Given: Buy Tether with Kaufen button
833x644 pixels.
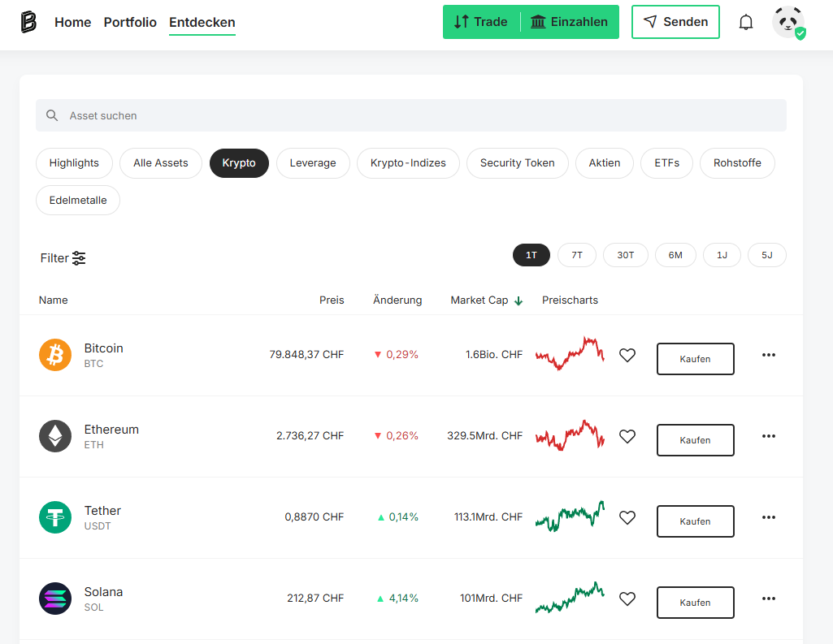Looking at the screenshot, I should pyautogui.click(x=696, y=521).
